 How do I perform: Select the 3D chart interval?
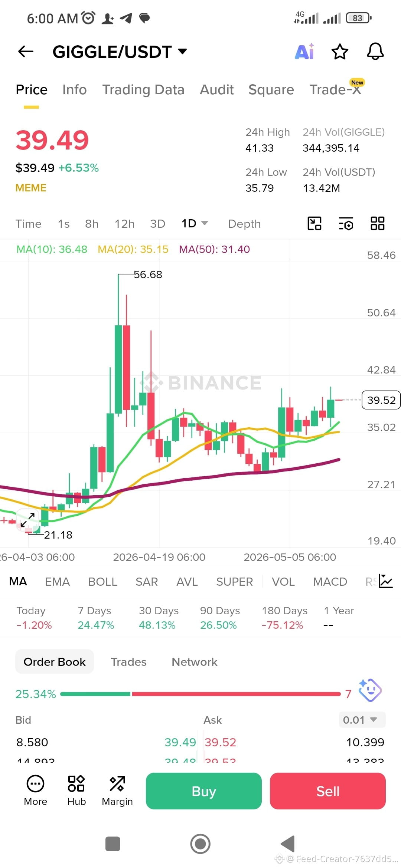157,224
